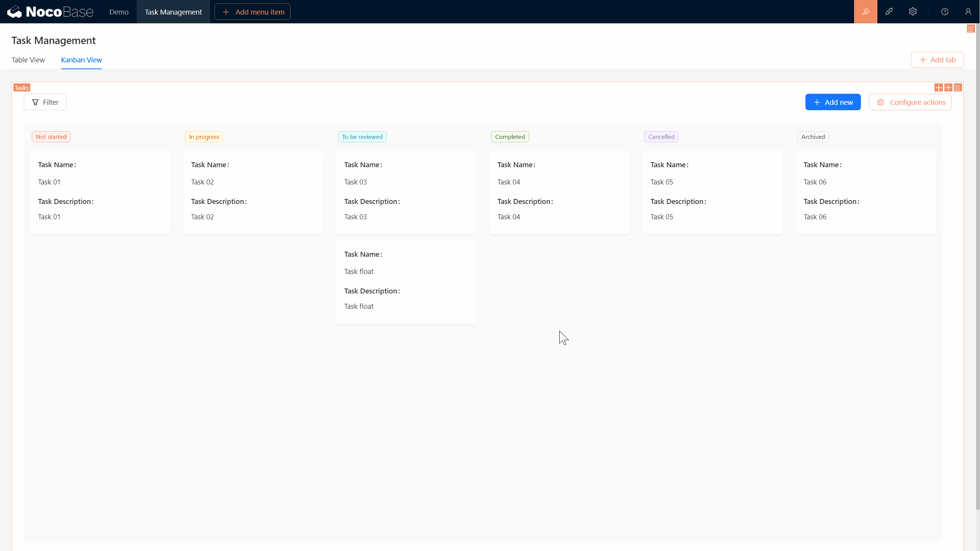Click the orange plugin/API icon in navbar
980x551 pixels.
pos(866,11)
